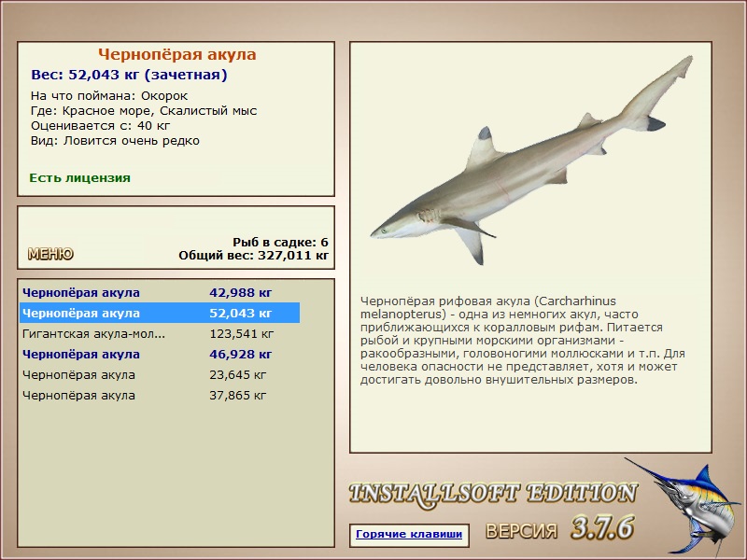Click the Вид: Ловится очень редко line

pyautogui.click(x=115, y=141)
